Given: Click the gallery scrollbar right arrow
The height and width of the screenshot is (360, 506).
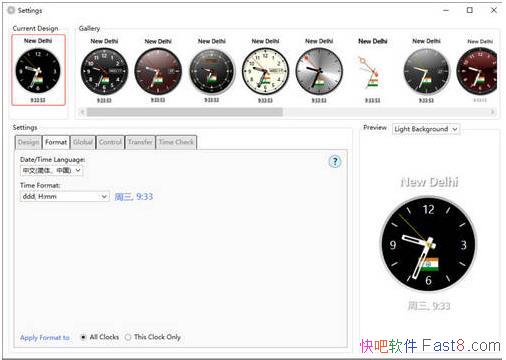Looking at the screenshot, I should 493,112.
